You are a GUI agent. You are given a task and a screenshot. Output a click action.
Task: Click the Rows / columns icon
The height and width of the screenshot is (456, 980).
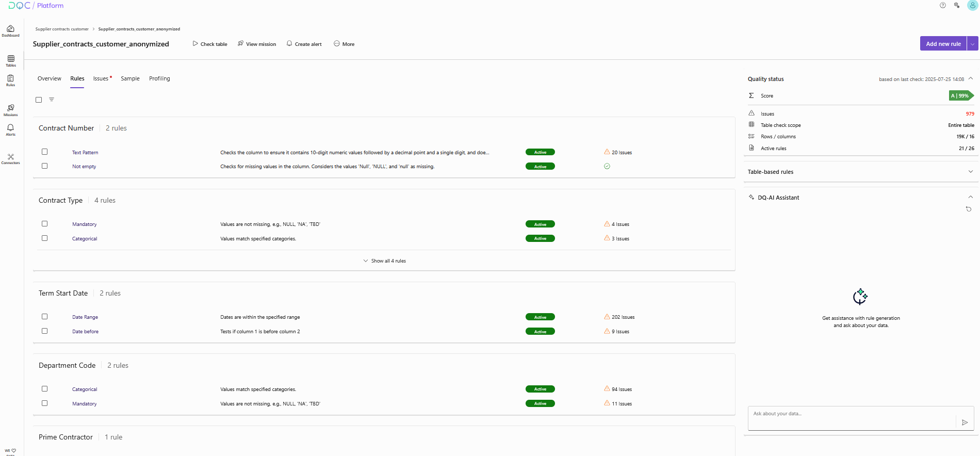click(x=752, y=136)
